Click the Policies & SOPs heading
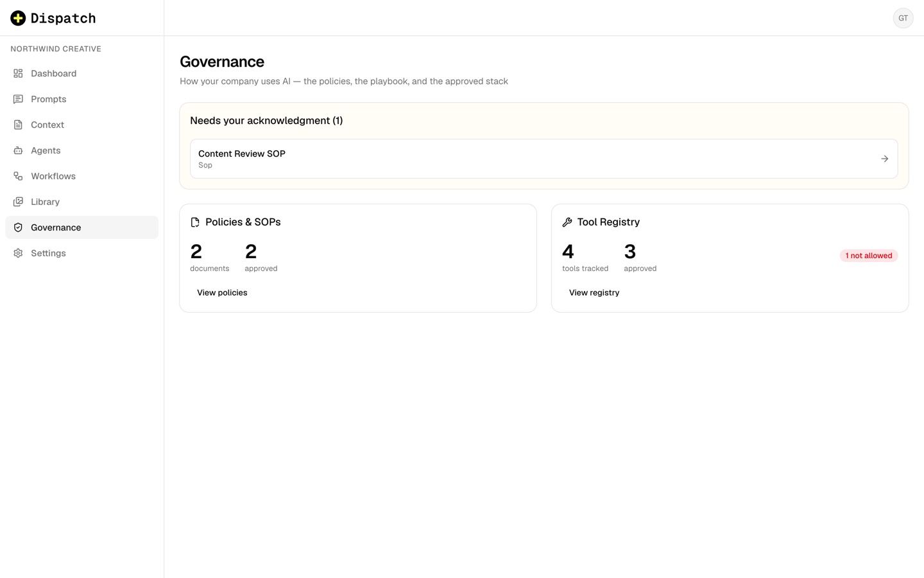924x578 pixels. coord(243,222)
